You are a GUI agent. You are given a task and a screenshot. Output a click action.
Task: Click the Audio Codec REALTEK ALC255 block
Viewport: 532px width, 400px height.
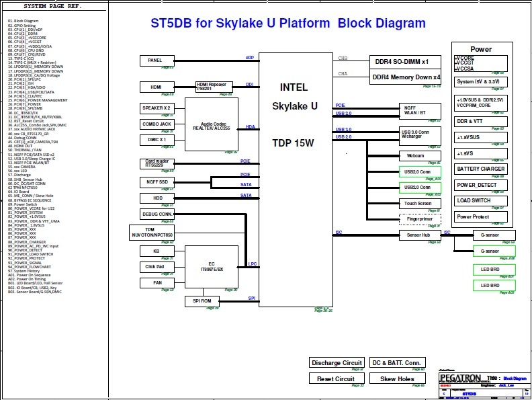point(212,124)
